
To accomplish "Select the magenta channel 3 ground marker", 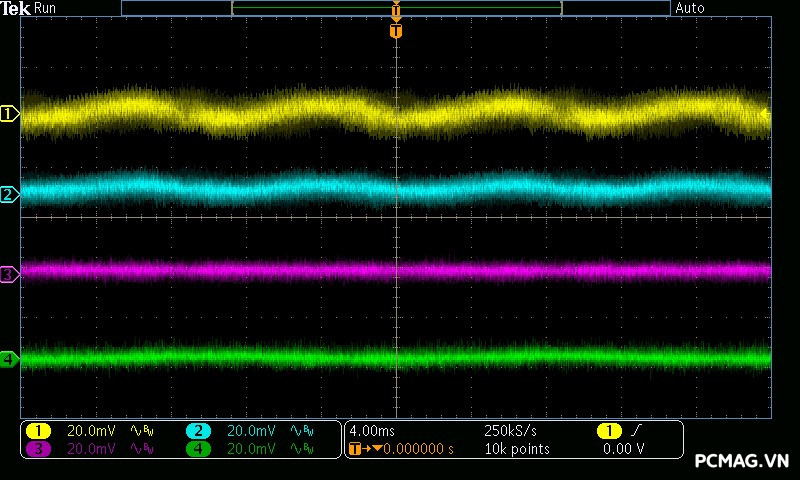I will [9, 274].
